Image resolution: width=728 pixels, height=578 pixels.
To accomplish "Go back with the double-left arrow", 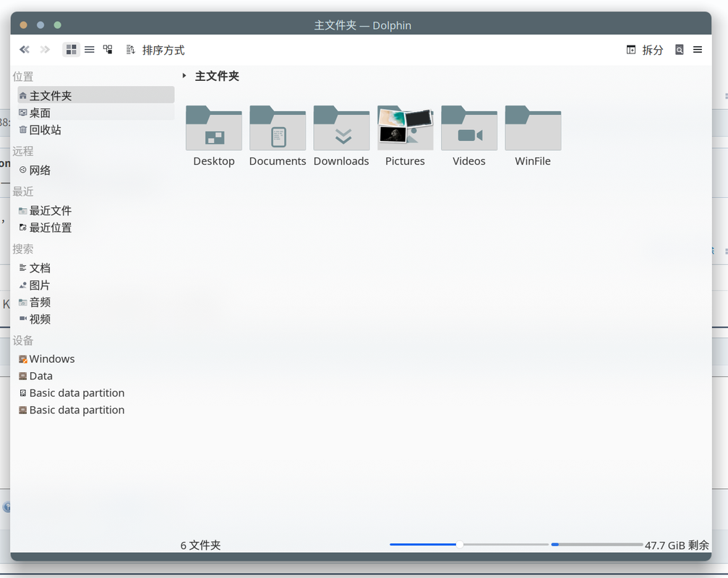I will (x=25, y=50).
